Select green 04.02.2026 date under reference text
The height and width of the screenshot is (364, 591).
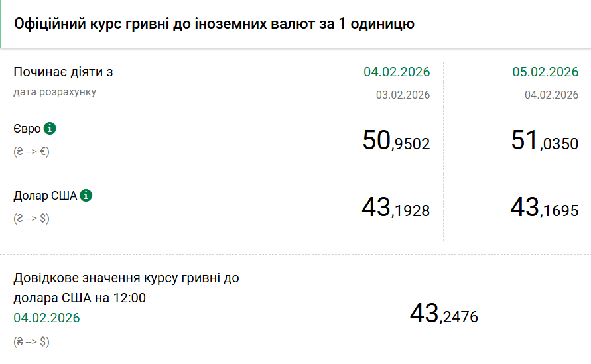coord(46,318)
